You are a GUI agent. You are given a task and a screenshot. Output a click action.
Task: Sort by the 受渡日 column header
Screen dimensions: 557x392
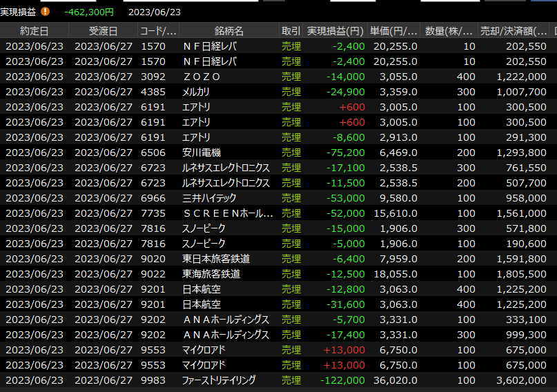(x=103, y=31)
